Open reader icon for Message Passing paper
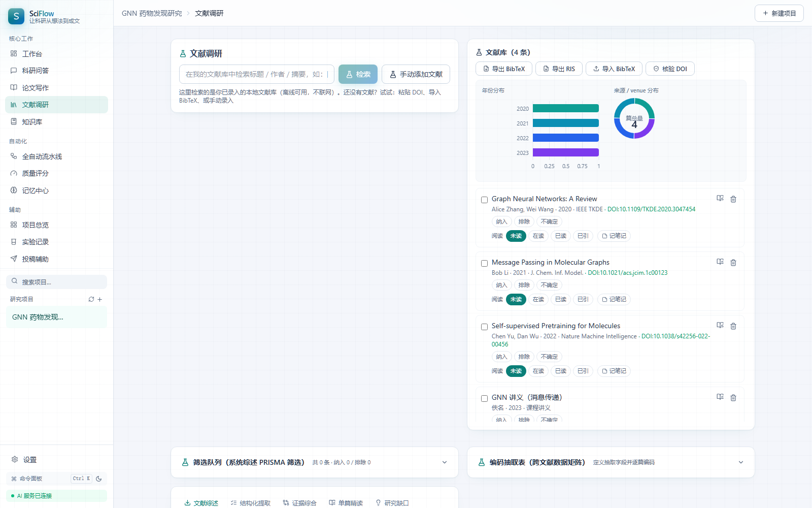 pyautogui.click(x=720, y=262)
